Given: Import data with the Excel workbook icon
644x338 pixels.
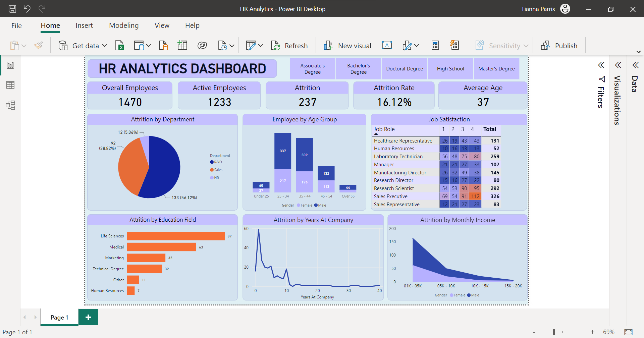Looking at the screenshot, I should [120, 45].
